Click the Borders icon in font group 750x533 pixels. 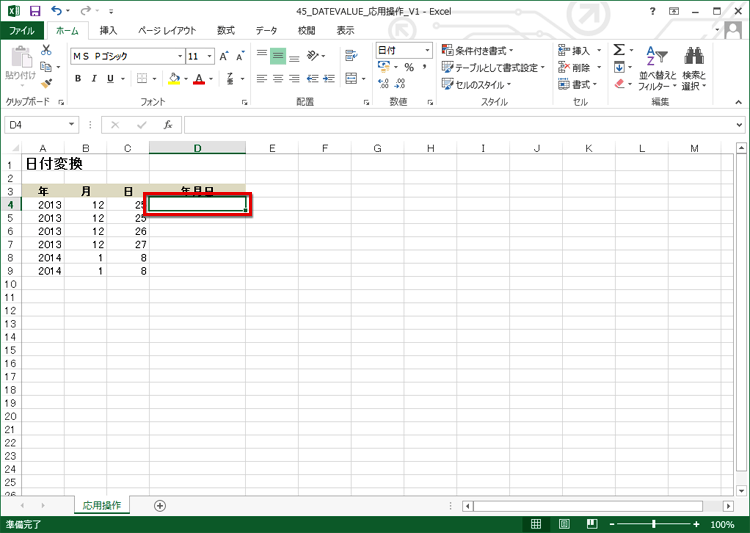coord(142,78)
